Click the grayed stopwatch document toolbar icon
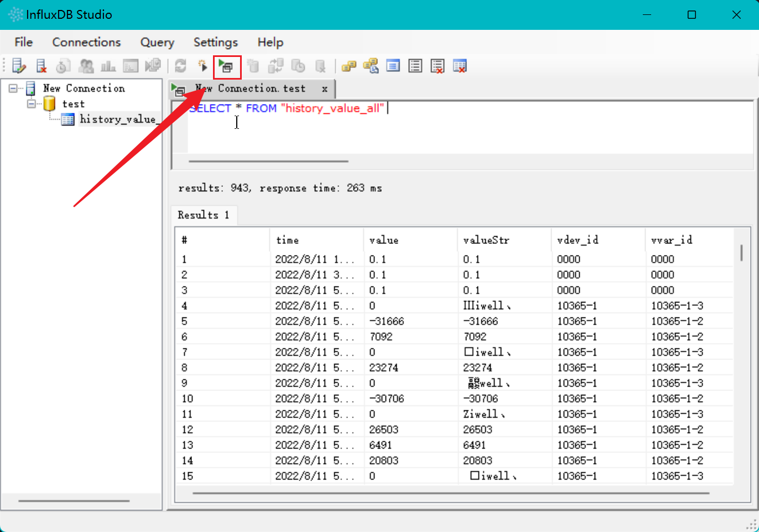759x532 pixels. click(63, 66)
